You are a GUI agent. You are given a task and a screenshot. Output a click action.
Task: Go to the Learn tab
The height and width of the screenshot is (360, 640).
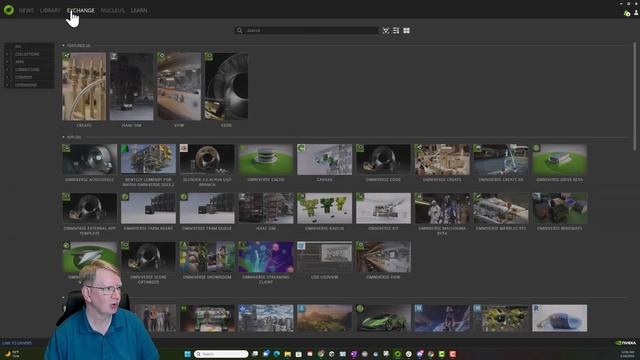139,10
